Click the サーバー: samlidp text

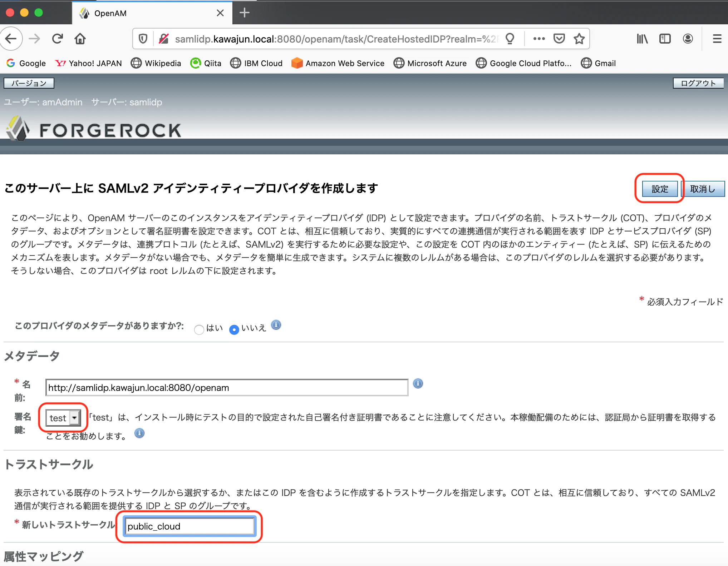[x=127, y=102]
